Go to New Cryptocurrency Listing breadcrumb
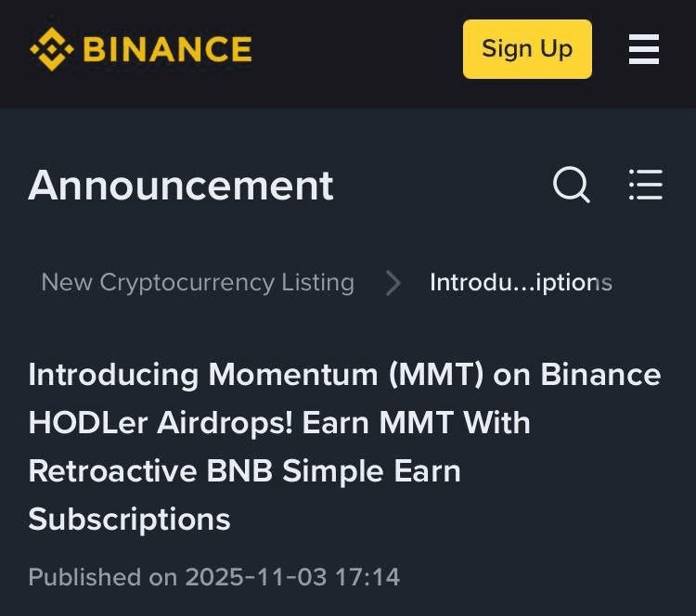Viewport: 696px width, 616px height. 198,282
